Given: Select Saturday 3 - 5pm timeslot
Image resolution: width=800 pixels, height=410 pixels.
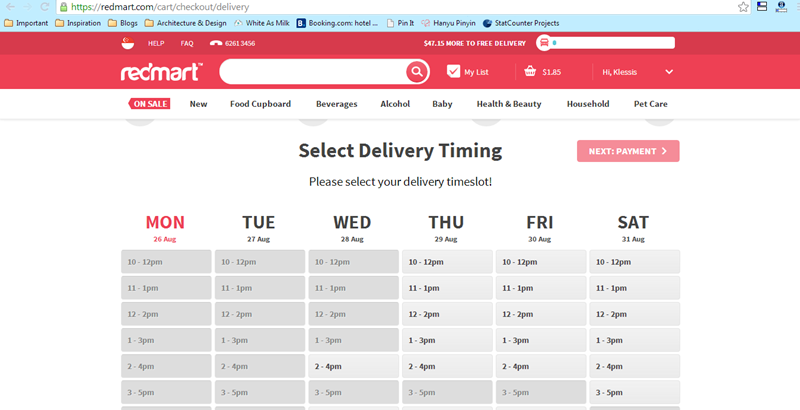Looking at the screenshot, I should (x=635, y=392).
